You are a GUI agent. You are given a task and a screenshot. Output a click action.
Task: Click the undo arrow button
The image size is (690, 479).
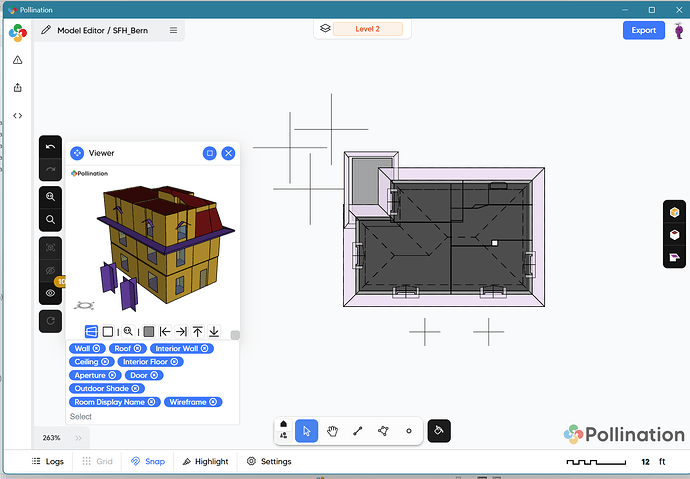point(51,147)
